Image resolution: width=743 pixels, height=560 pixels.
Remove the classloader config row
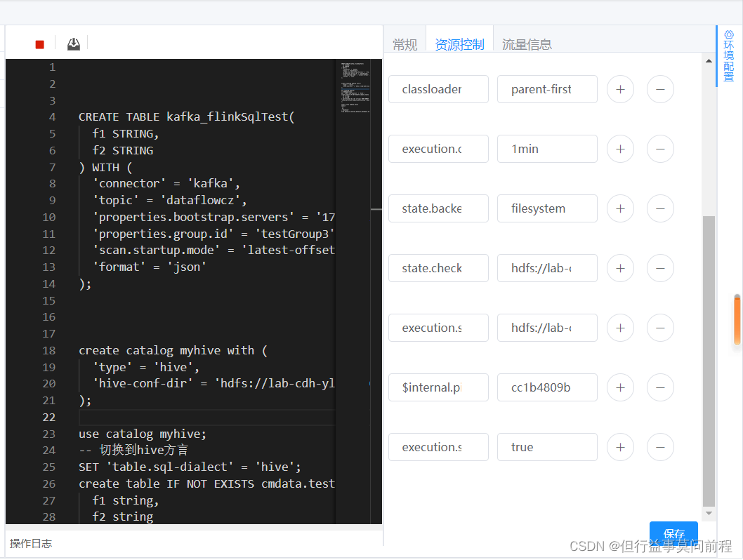pos(660,89)
